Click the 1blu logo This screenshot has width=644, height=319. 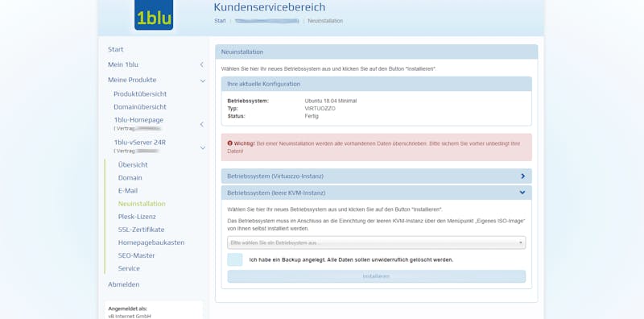(x=154, y=14)
